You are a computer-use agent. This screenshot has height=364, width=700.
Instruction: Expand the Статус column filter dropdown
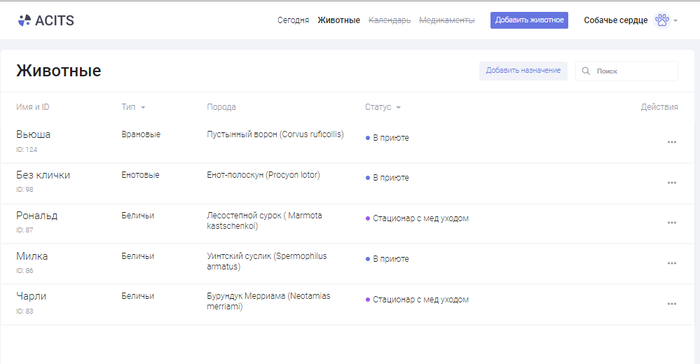(398, 107)
